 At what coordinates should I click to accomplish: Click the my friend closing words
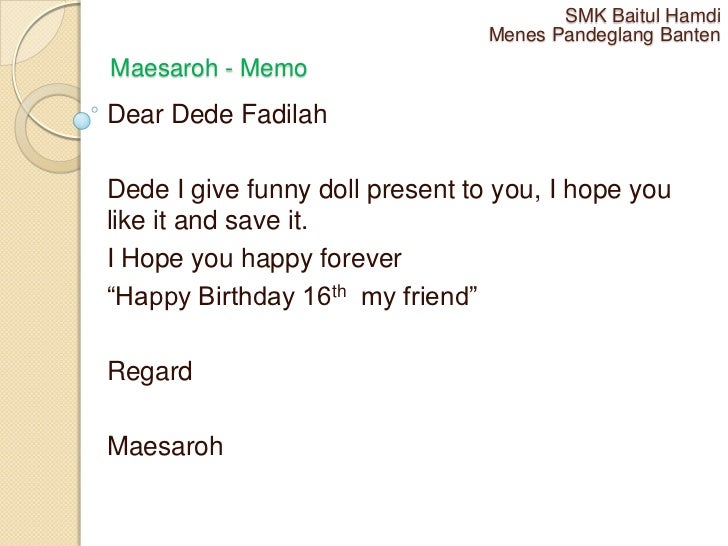coord(419,297)
